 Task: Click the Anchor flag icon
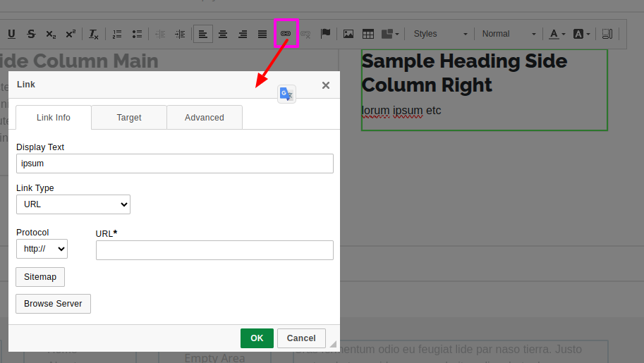pyautogui.click(x=325, y=34)
